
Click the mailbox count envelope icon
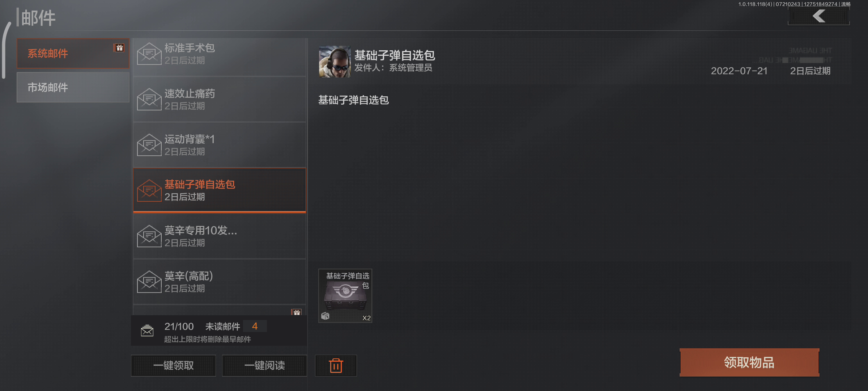147,331
